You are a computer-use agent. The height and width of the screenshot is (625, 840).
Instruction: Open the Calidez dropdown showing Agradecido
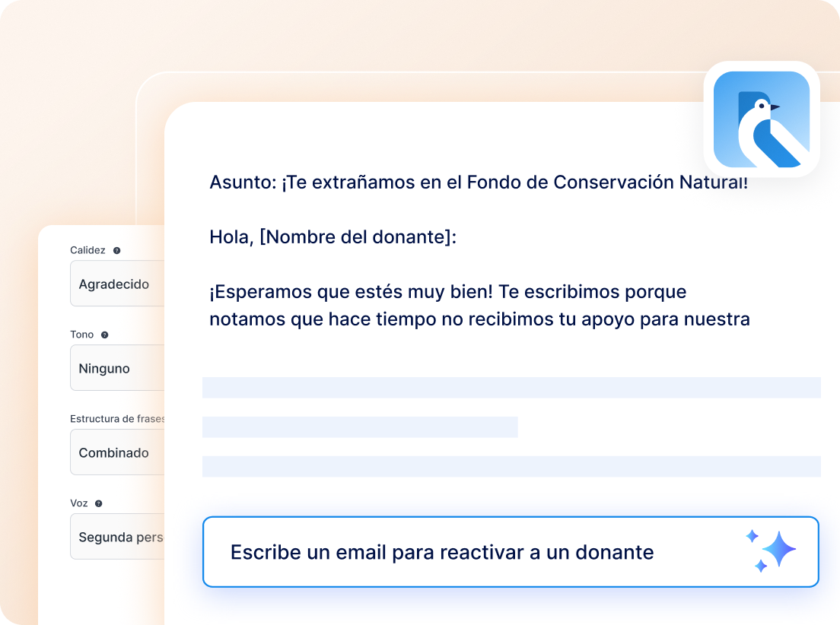point(117,284)
